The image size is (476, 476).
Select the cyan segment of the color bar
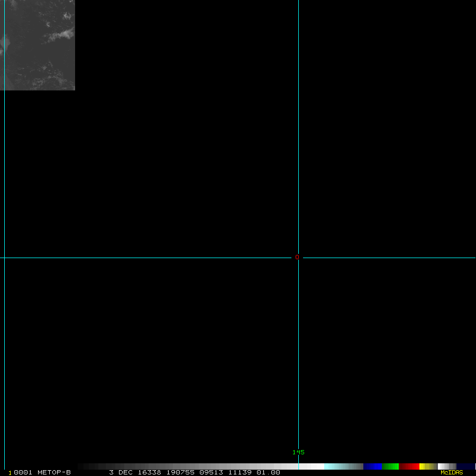click(343, 466)
